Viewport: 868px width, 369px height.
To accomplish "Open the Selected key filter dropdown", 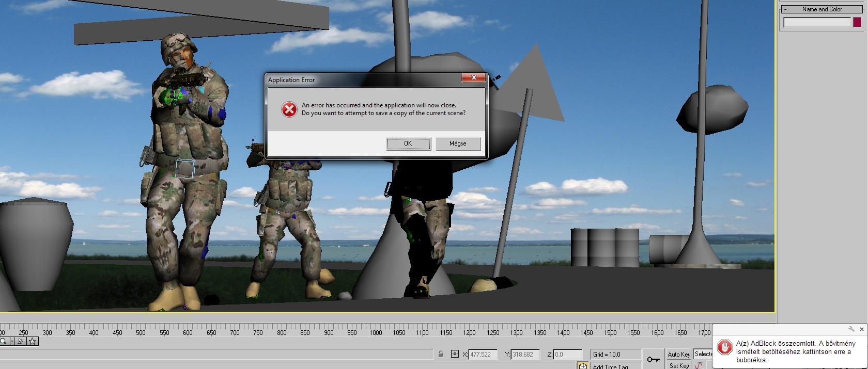I will (703, 354).
